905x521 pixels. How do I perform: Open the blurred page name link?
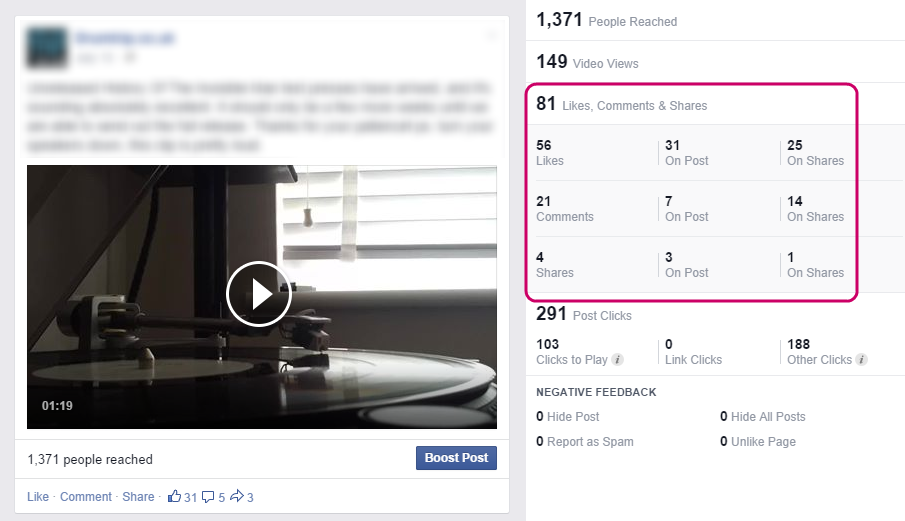pyautogui.click(x=125, y=38)
